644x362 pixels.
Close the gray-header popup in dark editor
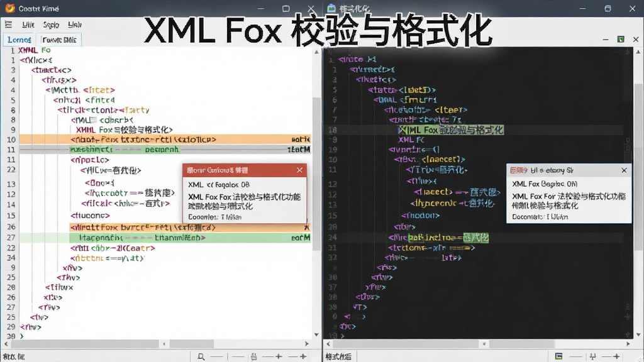[625, 170]
